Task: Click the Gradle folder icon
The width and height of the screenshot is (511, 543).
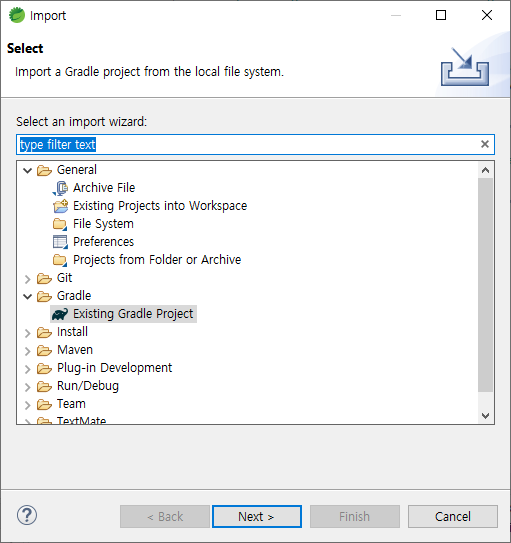Action: [x=44, y=296]
